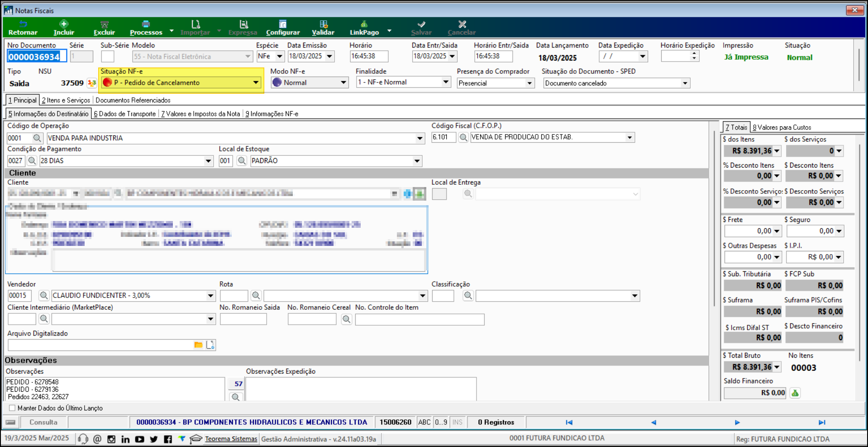This screenshot has height=447, width=868.
Task: Click the NSU refresh icon beside 37509
Action: [92, 83]
